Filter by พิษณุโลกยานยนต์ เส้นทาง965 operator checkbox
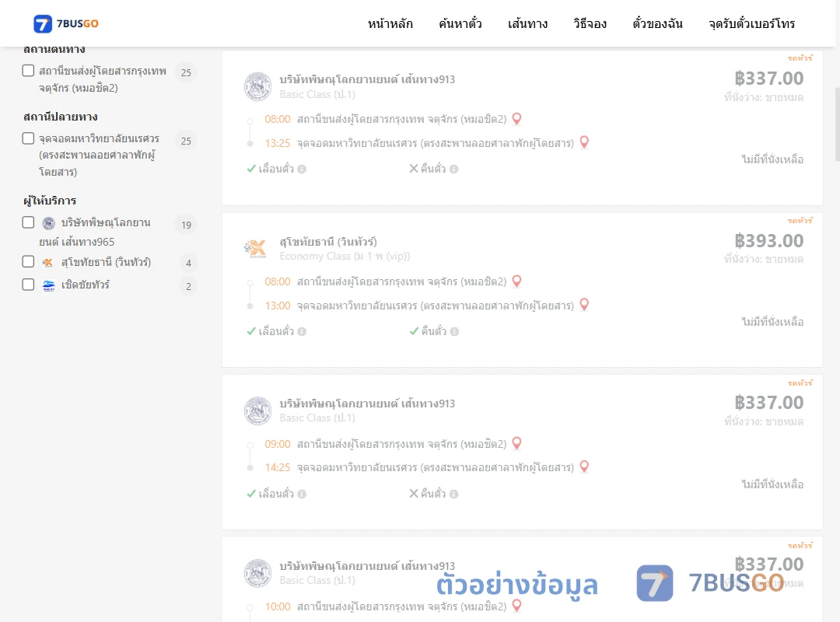840x622 pixels. click(x=29, y=222)
